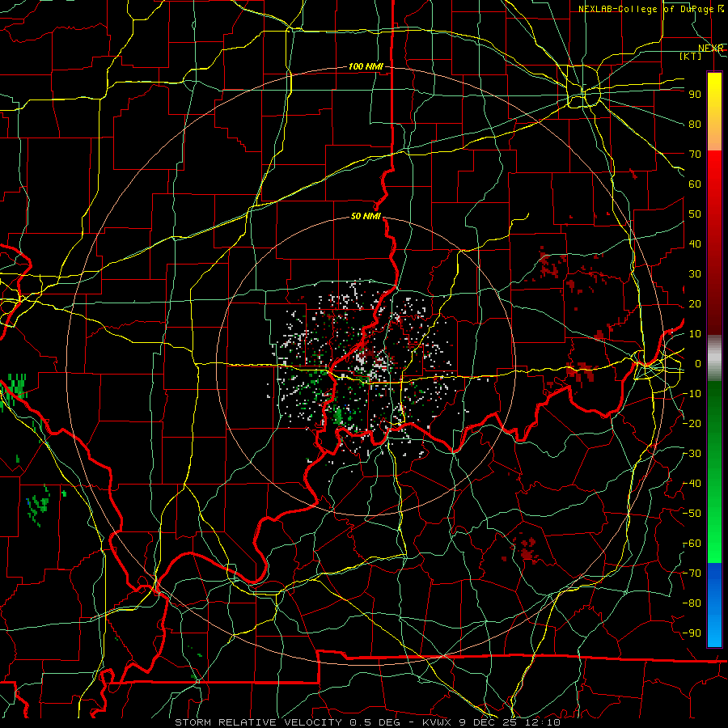Click the 50 NMI range ring label
This screenshot has height=728, width=728.
[x=366, y=216]
